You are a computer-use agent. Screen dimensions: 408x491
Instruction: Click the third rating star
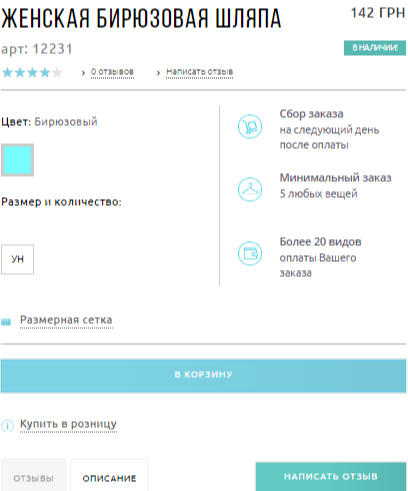(32, 72)
